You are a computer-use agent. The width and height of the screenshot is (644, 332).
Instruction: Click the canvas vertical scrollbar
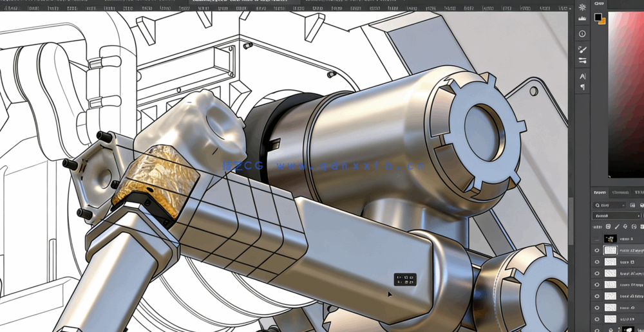pyautogui.click(x=571, y=219)
